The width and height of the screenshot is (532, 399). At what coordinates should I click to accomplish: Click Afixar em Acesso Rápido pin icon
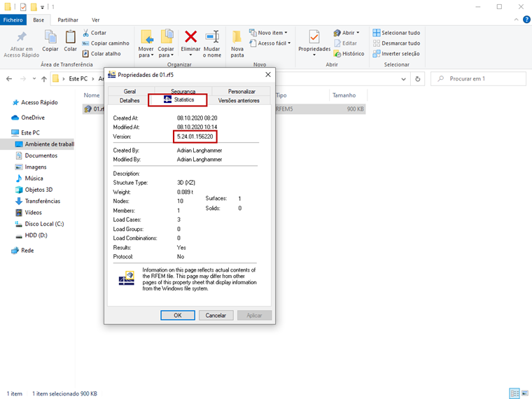22,36
